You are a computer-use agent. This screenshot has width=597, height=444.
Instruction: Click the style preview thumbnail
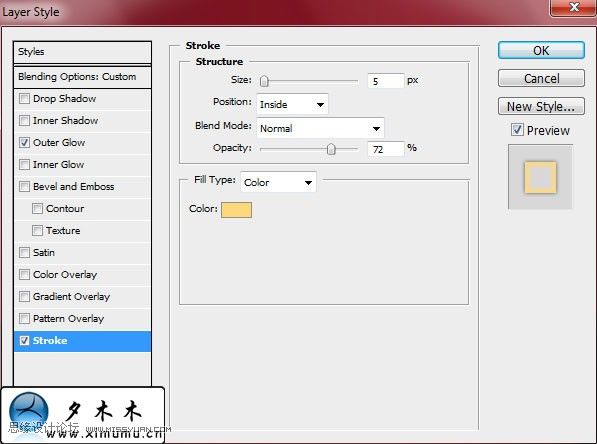point(540,177)
